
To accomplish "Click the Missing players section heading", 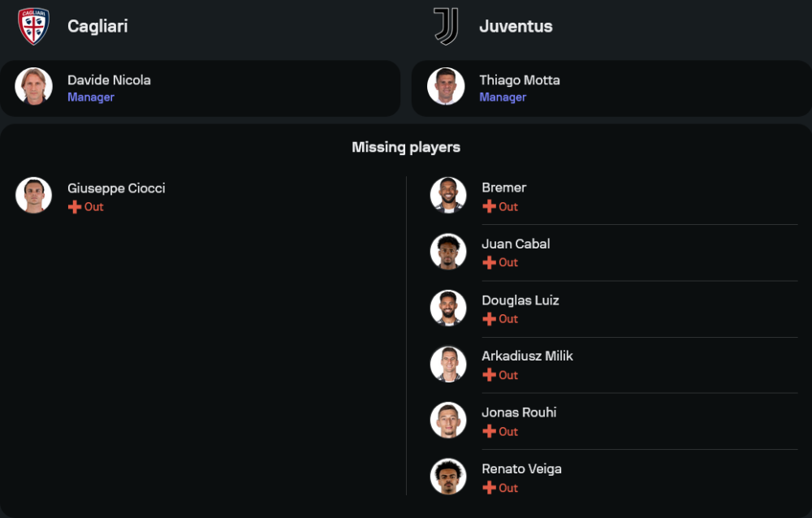I will click(x=406, y=147).
